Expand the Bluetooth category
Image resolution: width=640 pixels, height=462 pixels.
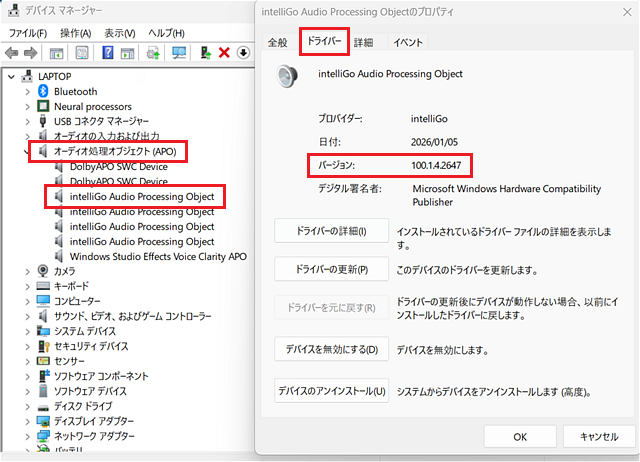27,92
